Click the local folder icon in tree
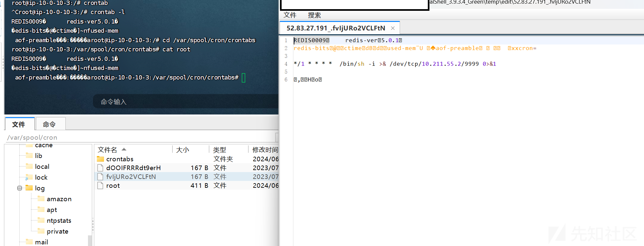 (x=29, y=166)
